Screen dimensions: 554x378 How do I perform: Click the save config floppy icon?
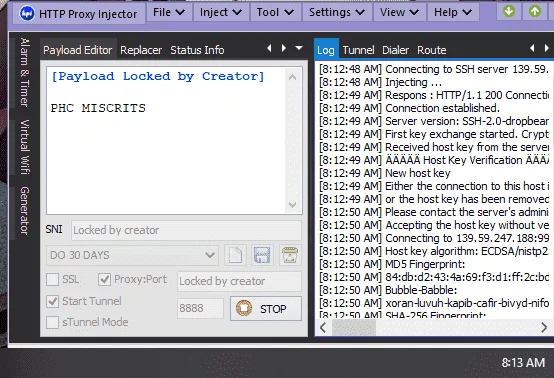pos(263,255)
